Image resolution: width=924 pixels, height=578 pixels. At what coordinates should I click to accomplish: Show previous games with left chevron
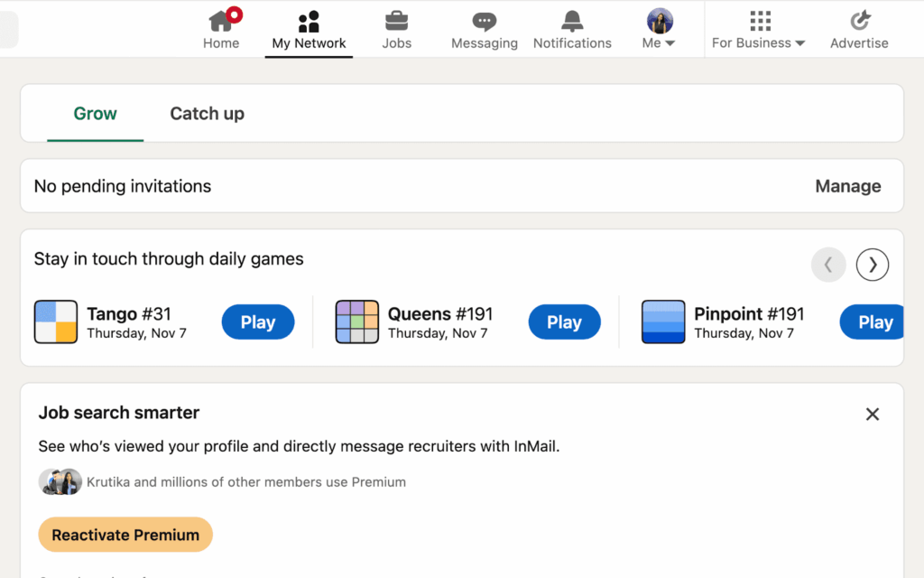828,265
